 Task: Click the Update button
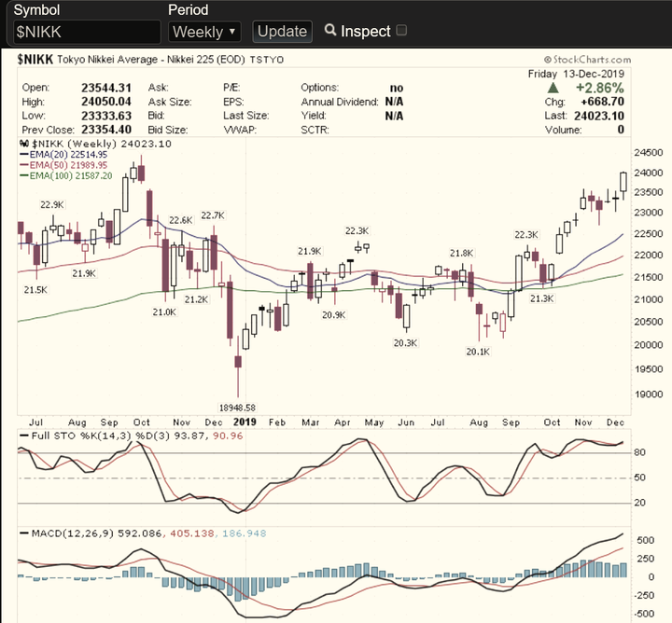tap(282, 32)
